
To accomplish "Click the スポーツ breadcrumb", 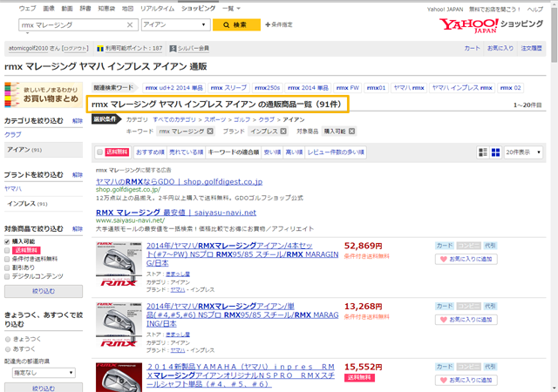I will pyautogui.click(x=215, y=119).
